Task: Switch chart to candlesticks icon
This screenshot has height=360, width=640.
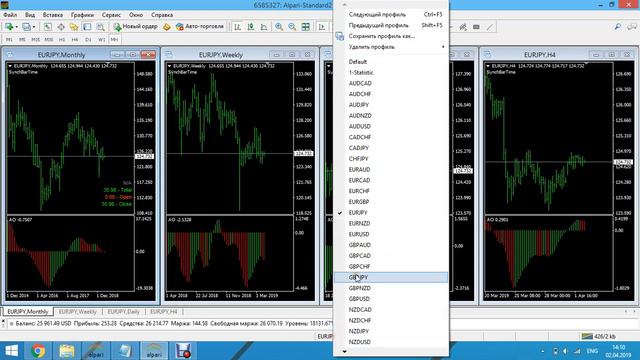Action: point(251,27)
